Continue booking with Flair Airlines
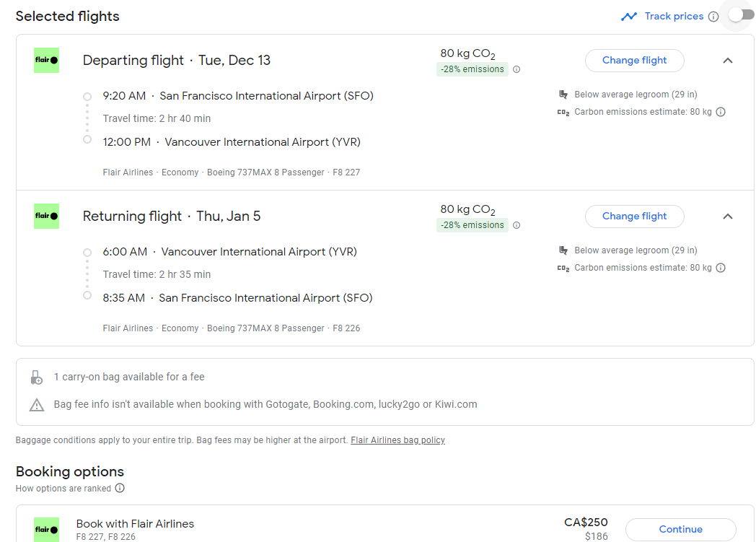Screen dimensions: 756x542 (x=680, y=529)
